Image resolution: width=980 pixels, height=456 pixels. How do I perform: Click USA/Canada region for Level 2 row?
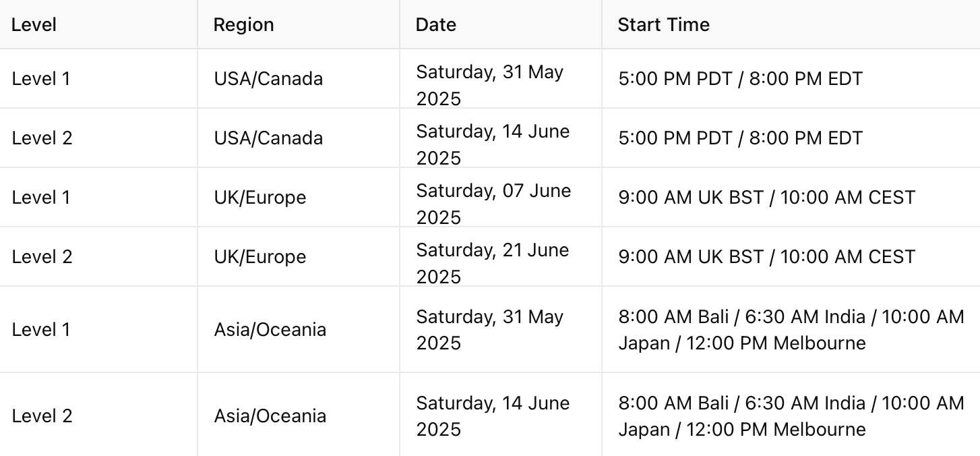point(268,138)
